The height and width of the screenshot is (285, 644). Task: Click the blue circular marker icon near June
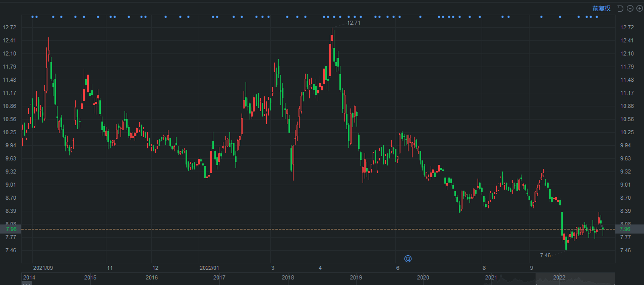[x=408, y=259]
